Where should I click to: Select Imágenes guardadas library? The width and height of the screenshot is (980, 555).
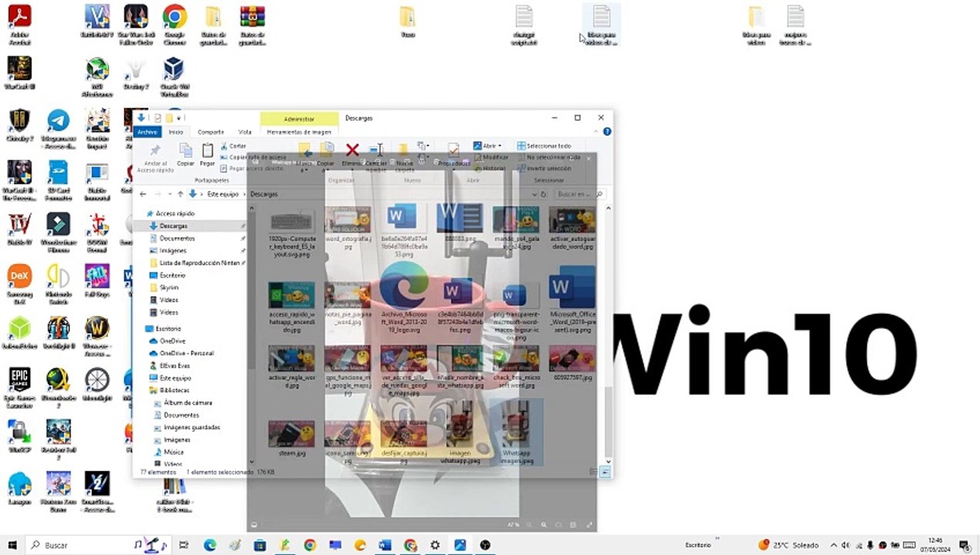(192, 427)
